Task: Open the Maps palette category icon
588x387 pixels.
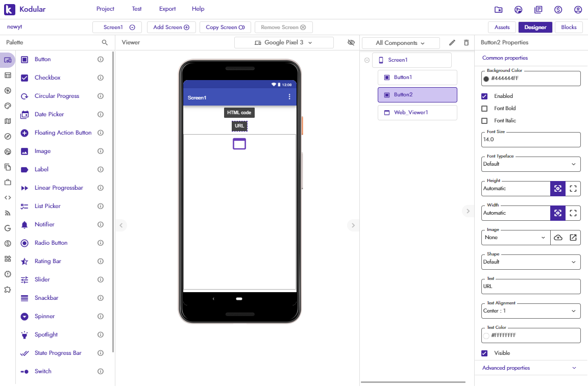Action: [8, 121]
